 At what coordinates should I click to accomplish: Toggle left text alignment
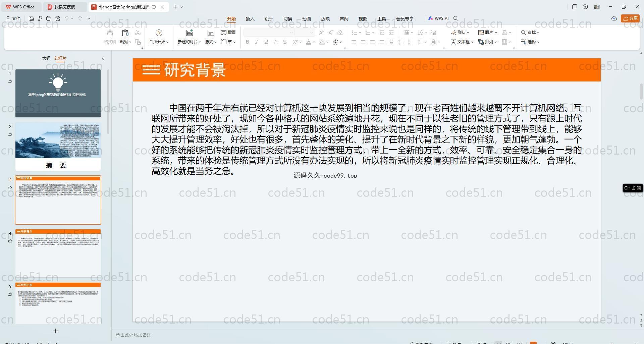click(354, 42)
